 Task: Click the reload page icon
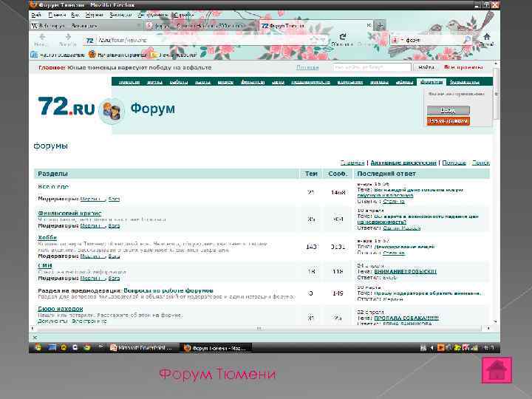click(343, 36)
